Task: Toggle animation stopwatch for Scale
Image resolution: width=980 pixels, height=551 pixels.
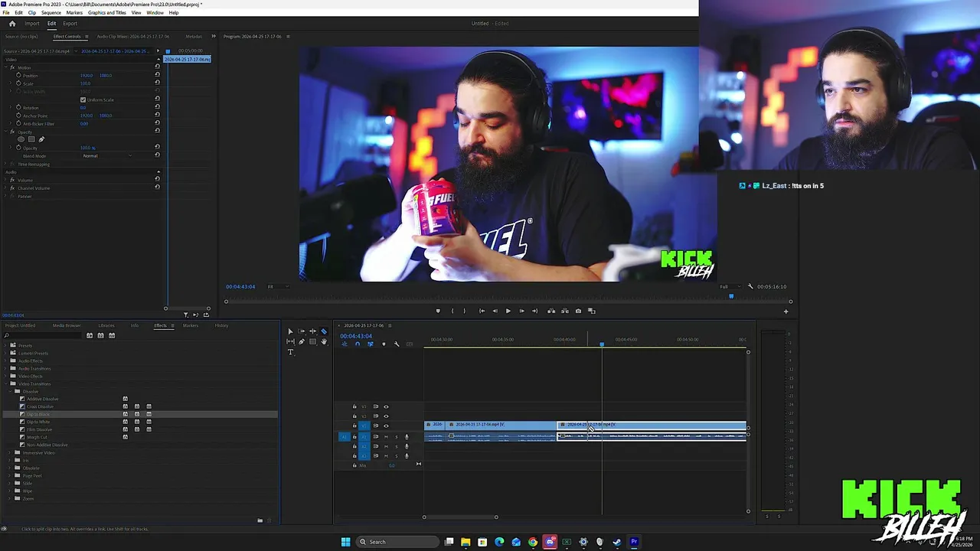Action: [x=18, y=83]
